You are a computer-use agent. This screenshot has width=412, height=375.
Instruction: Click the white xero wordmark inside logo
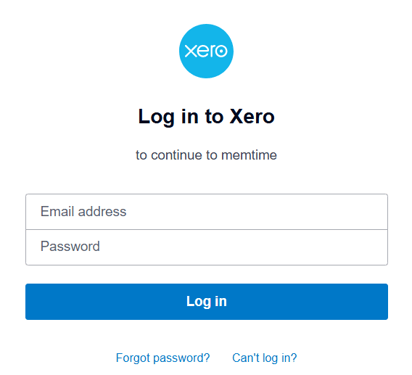206,51
